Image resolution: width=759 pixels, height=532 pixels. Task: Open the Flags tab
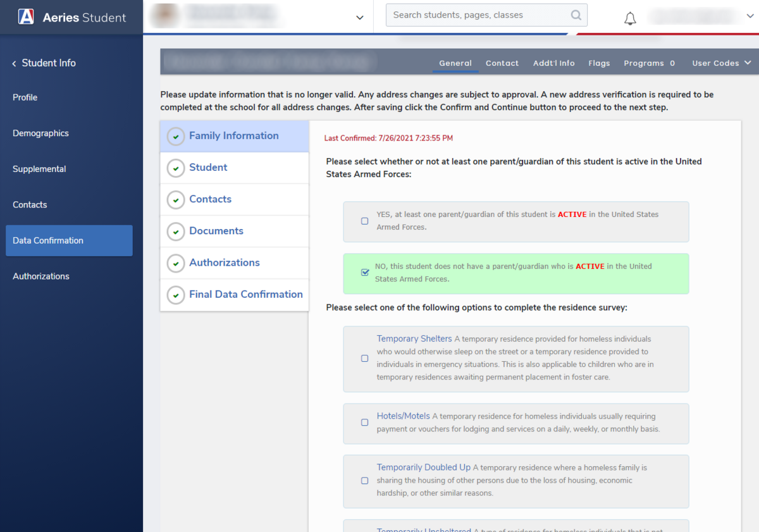[599, 63]
